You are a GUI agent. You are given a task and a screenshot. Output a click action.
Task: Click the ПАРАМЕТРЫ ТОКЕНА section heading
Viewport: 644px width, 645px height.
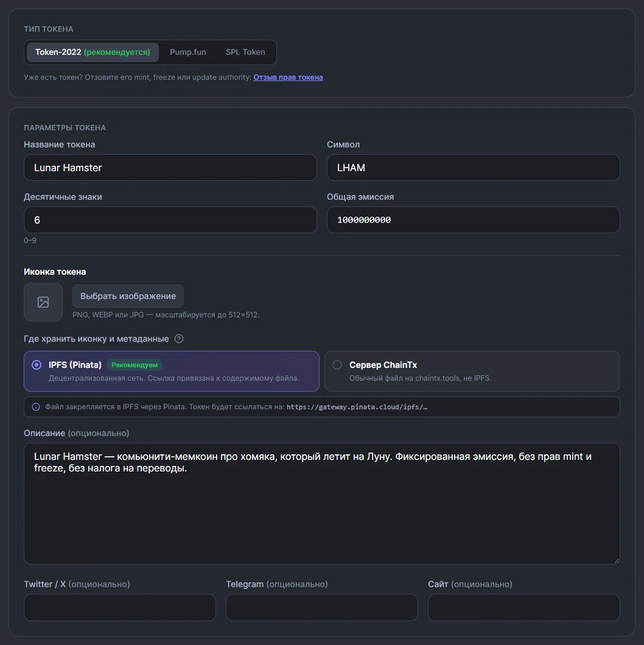click(x=65, y=128)
